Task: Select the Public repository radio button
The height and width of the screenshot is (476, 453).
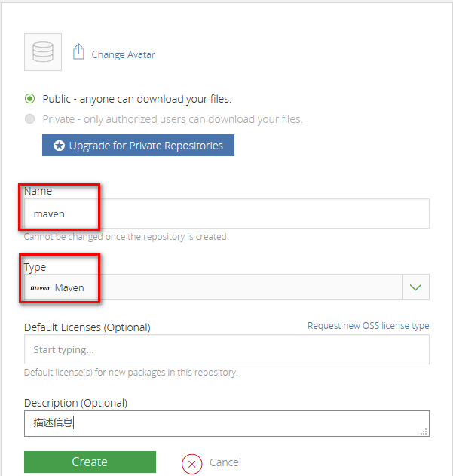Action: 29,99
